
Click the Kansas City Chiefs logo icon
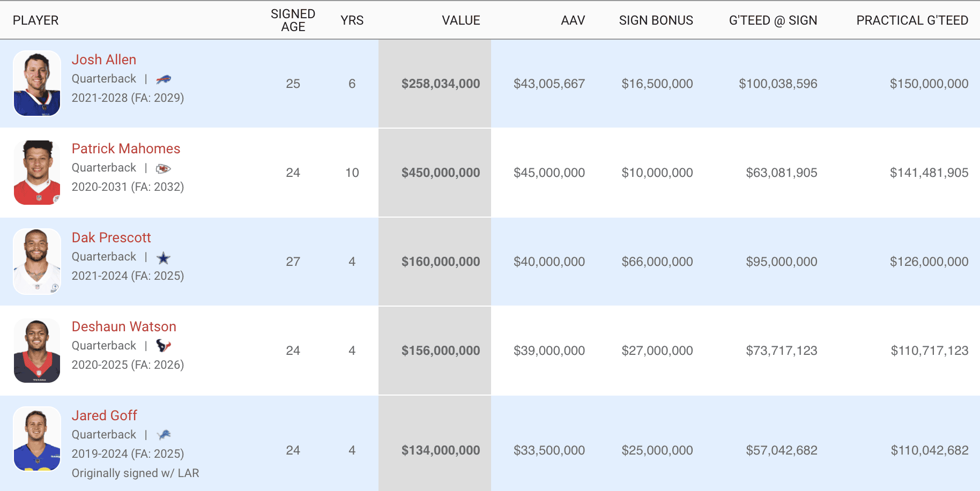(x=164, y=168)
